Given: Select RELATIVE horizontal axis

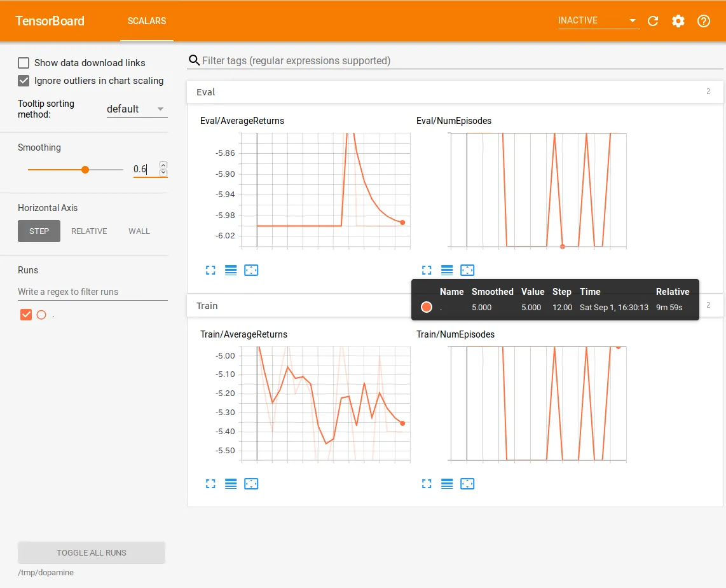Looking at the screenshot, I should click(x=89, y=231).
